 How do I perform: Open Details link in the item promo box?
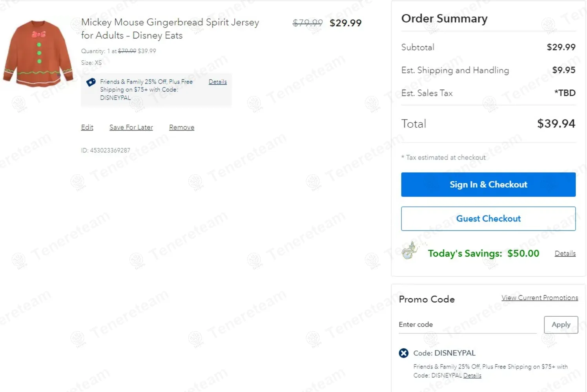coord(217,82)
